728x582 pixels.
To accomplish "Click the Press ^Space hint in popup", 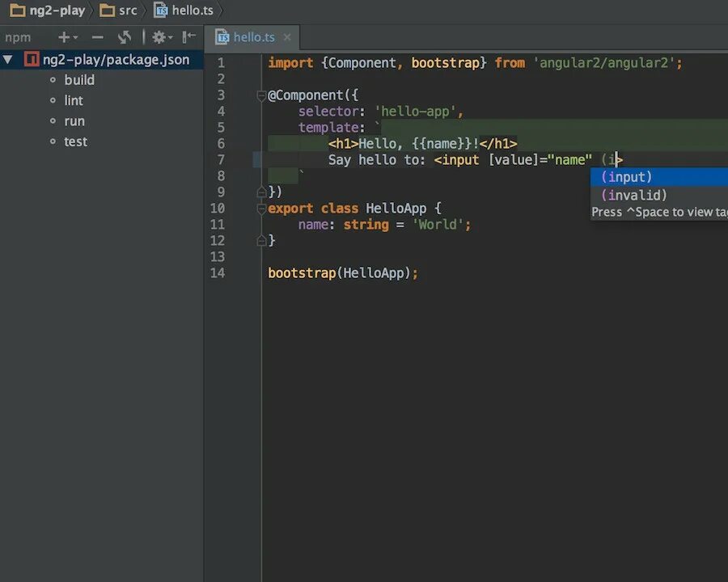I will tap(659, 212).
